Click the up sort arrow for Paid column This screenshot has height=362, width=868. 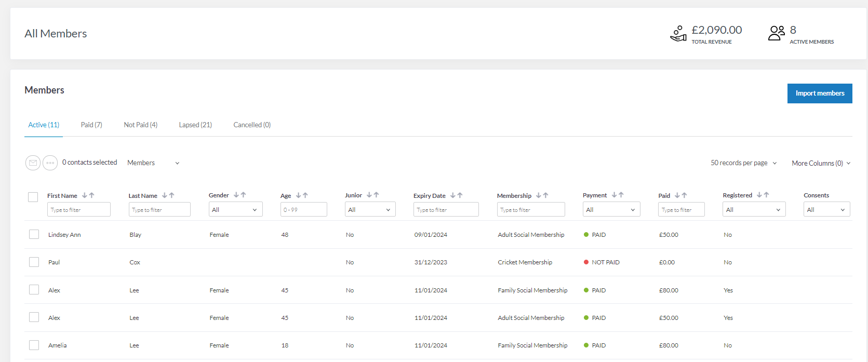[x=684, y=195]
